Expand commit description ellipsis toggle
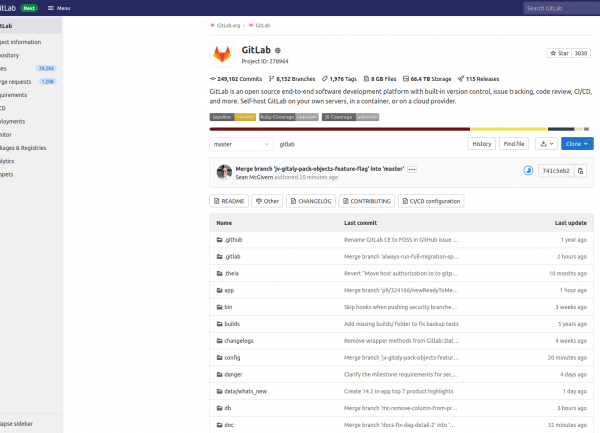 412,169
